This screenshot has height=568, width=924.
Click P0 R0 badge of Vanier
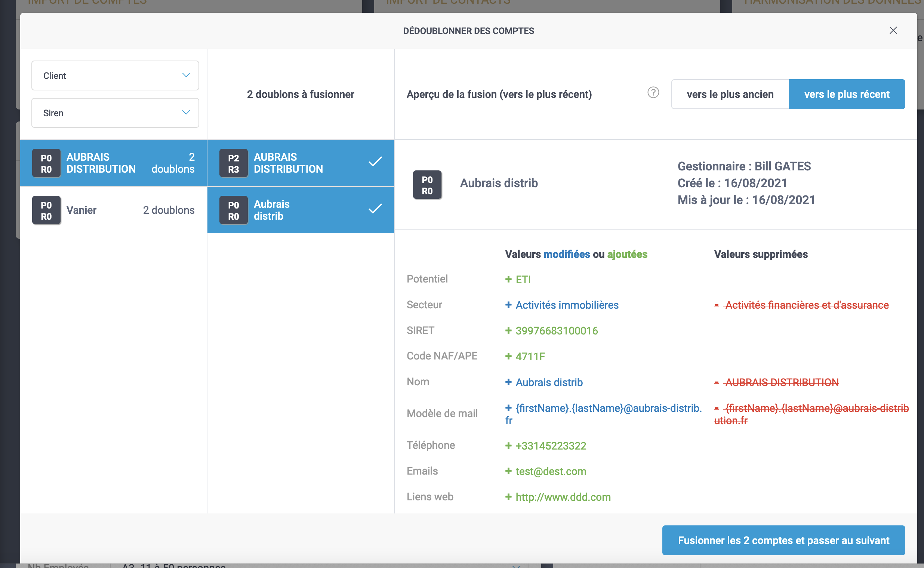pos(46,210)
